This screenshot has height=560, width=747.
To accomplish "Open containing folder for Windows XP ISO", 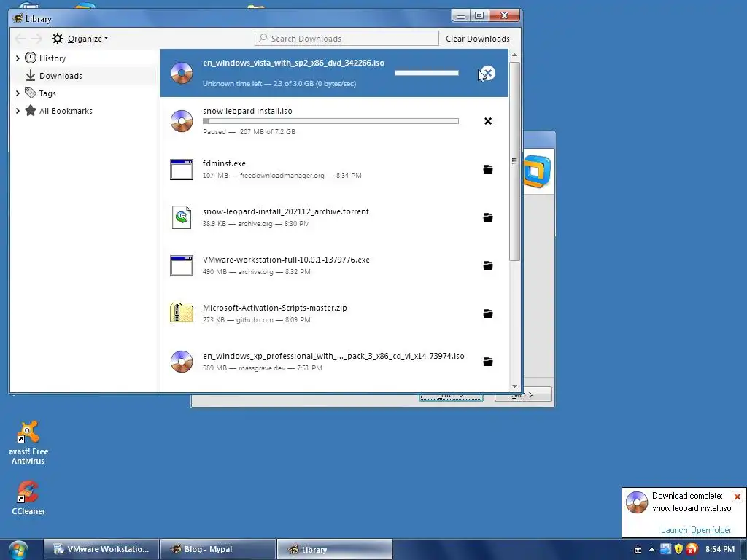I will (488, 362).
